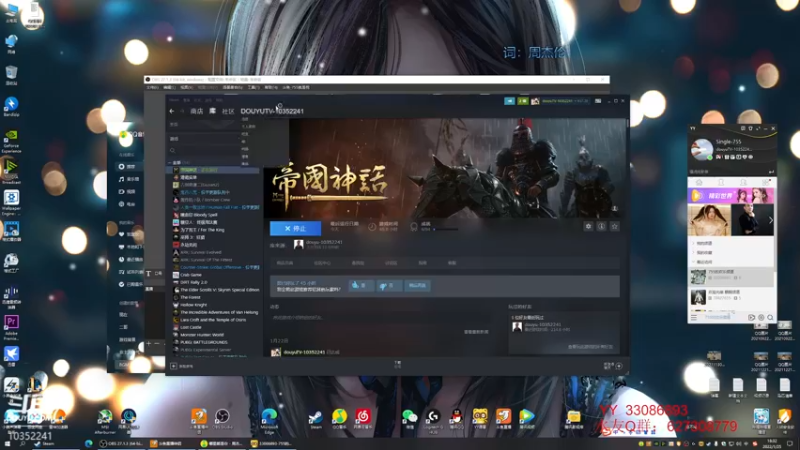This screenshot has height=450, width=800.
Task: Open QQ Music desktop shortcut
Action: click(x=339, y=419)
